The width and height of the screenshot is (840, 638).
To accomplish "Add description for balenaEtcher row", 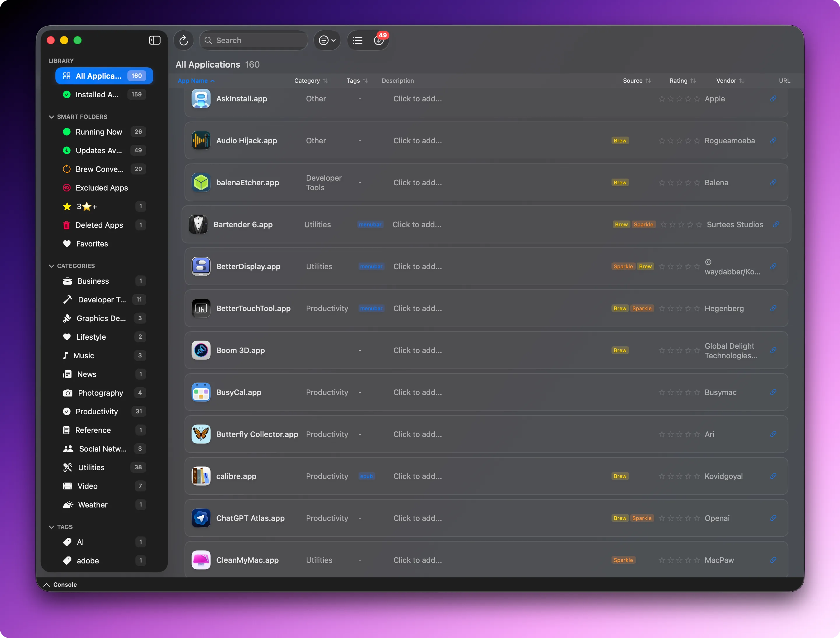I will 418,183.
